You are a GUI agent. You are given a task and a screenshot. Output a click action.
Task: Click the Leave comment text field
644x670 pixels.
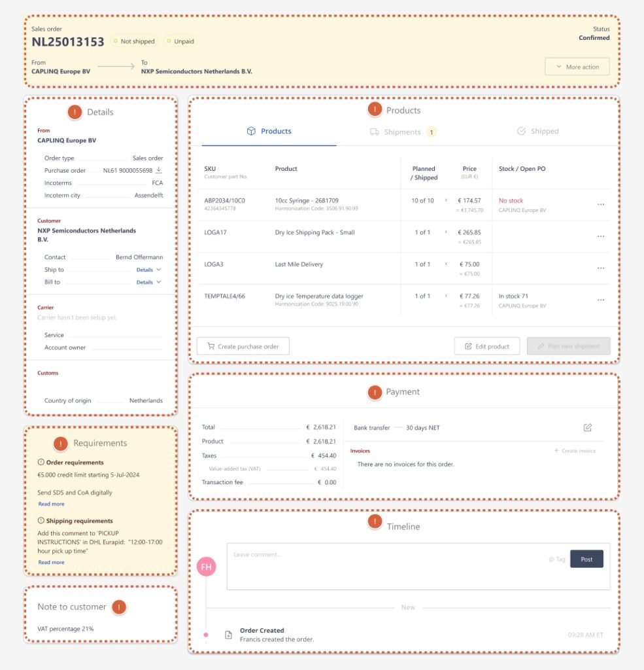(386, 565)
